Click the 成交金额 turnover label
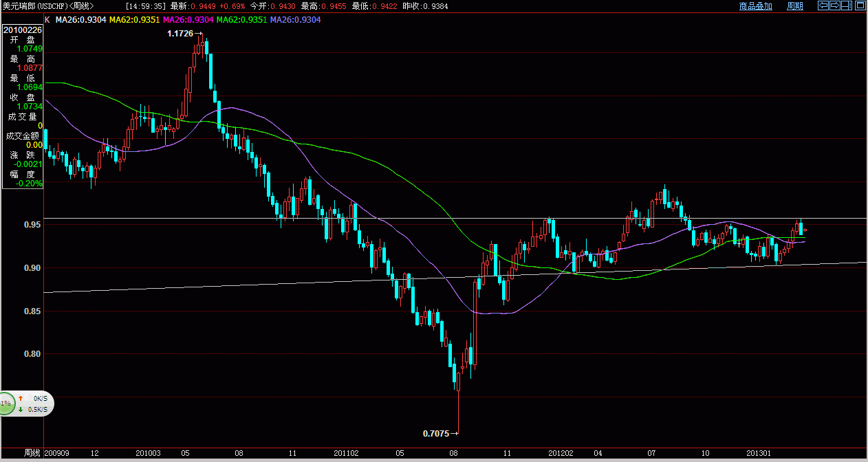This screenshot has height=462, width=868. (x=23, y=136)
